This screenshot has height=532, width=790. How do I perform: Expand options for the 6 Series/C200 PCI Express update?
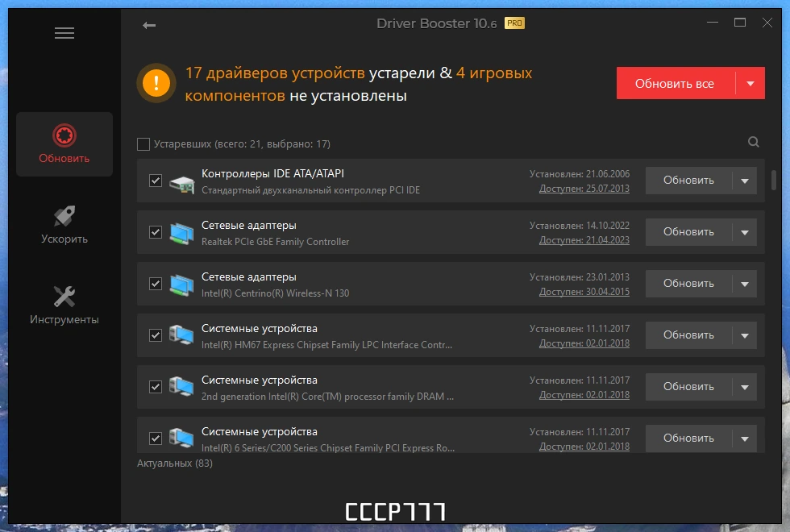[745, 438]
